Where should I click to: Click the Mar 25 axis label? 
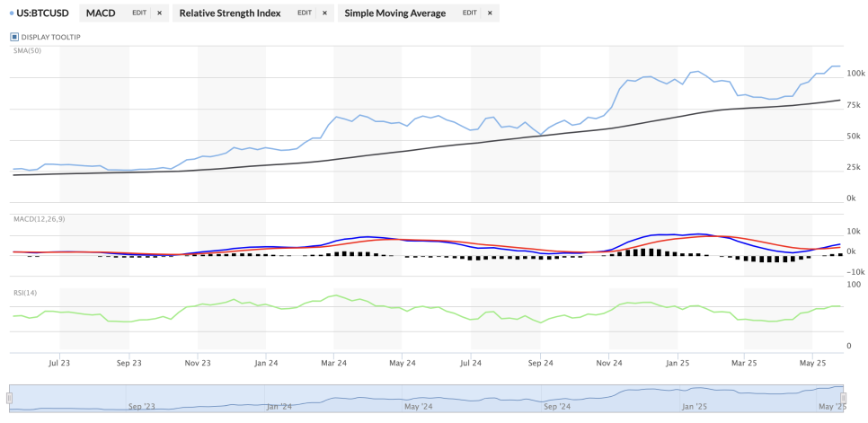point(745,364)
